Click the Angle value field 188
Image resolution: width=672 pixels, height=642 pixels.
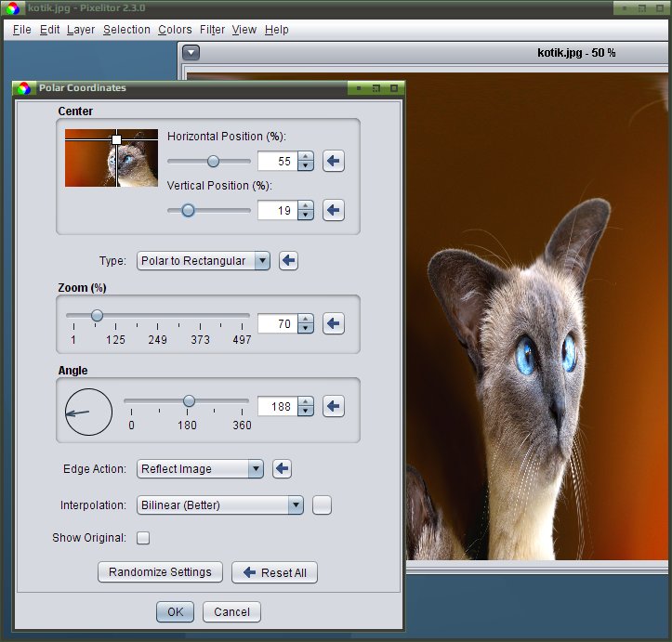[x=278, y=406]
